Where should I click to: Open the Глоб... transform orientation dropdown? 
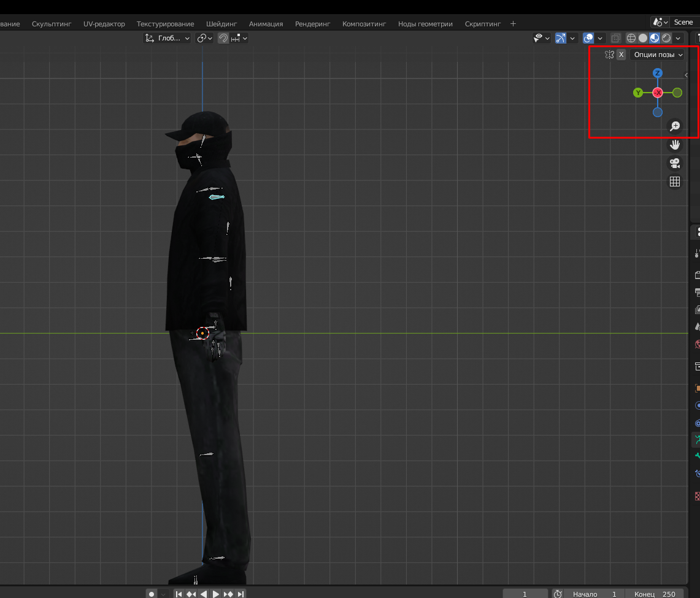[x=167, y=38]
